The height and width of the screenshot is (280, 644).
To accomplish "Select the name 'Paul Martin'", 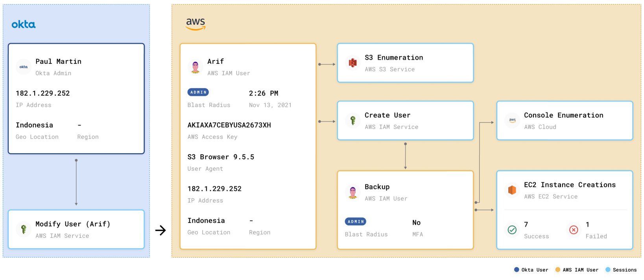I will pos(59,61).
